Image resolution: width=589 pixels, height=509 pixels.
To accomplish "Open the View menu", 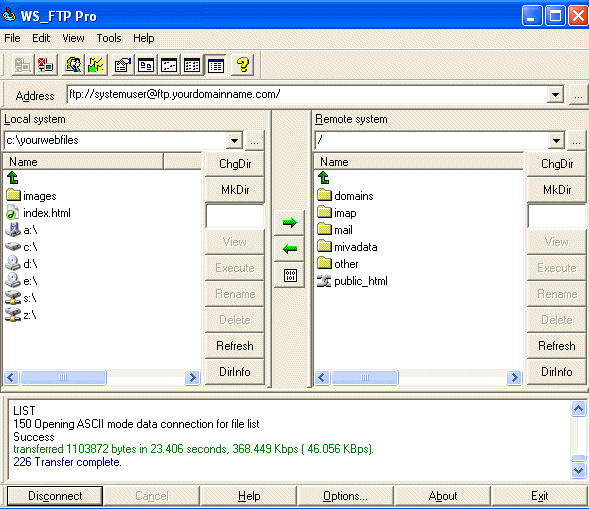I will coord(73,38).
